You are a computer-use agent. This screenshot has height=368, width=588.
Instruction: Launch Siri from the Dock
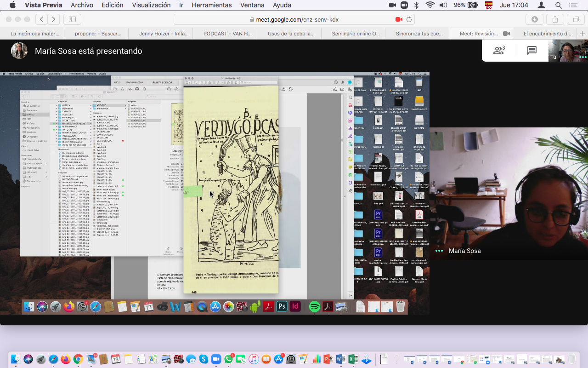pyautogui.click(x=28, y=359)
